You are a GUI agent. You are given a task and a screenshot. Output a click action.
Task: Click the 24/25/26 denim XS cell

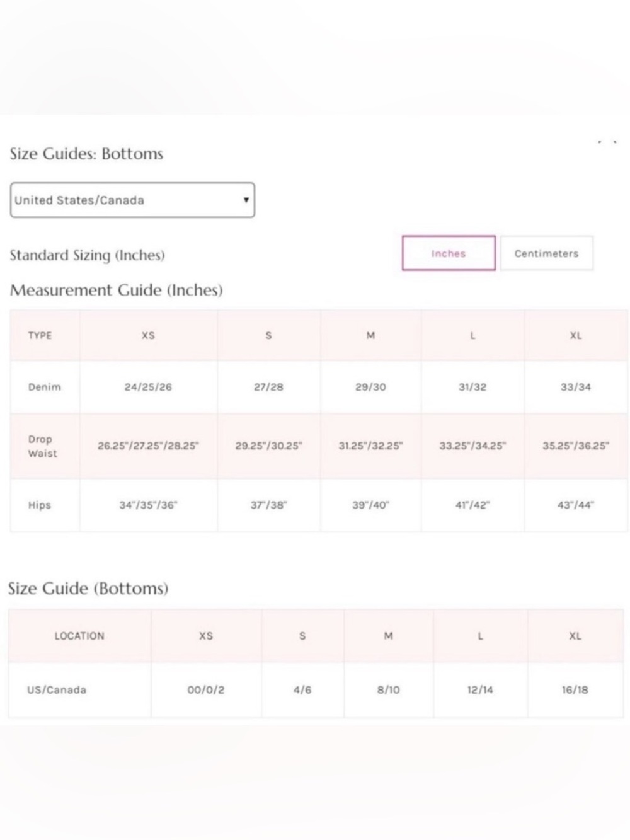pyautogui.click(x=148, y=387)
